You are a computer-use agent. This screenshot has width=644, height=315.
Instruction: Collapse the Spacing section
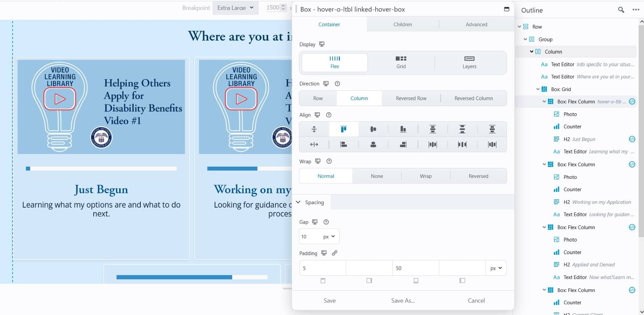pos(298,202)
